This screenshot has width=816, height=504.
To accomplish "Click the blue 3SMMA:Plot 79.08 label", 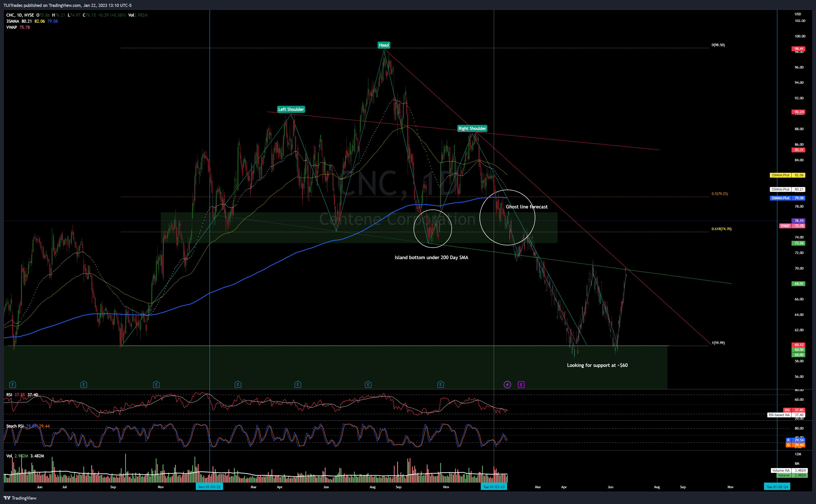I will coord(787,198).
